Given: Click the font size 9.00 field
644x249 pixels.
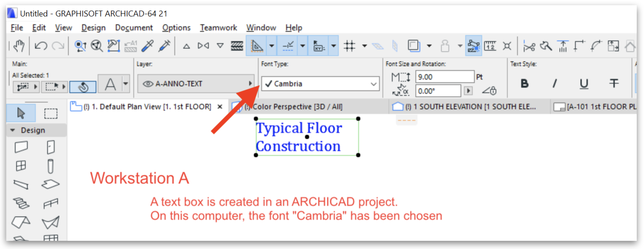Looking at the screenshot, I should tap(445, 77).
